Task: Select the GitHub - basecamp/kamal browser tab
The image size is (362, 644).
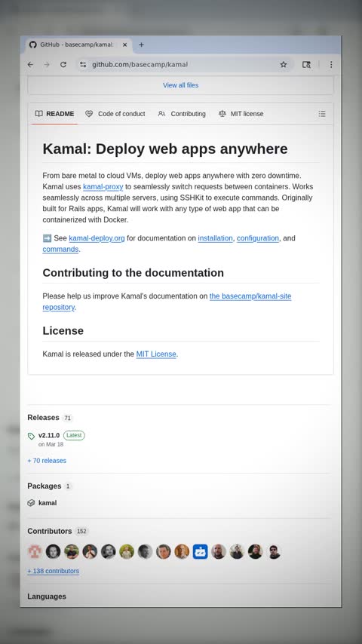Action: tap(79, 44)
